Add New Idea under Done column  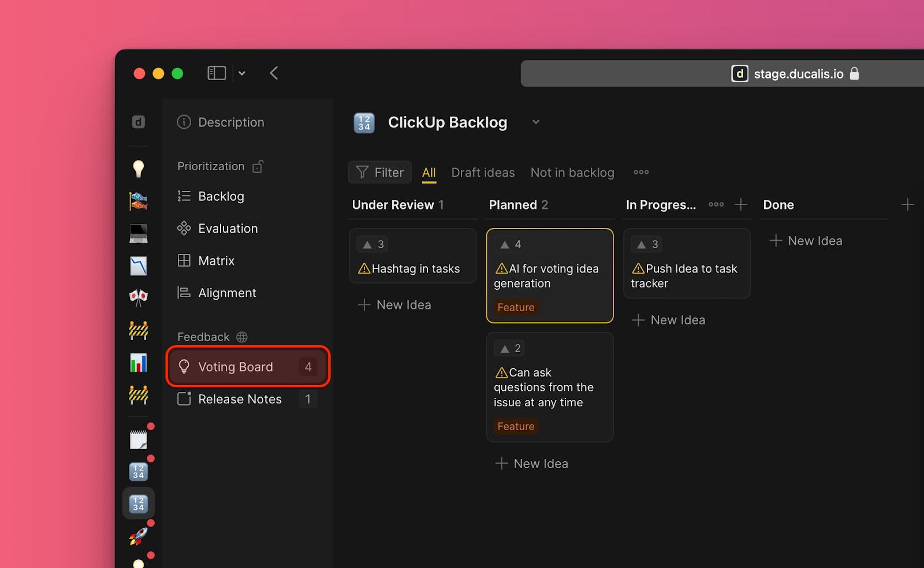click(x=806, y=241)
